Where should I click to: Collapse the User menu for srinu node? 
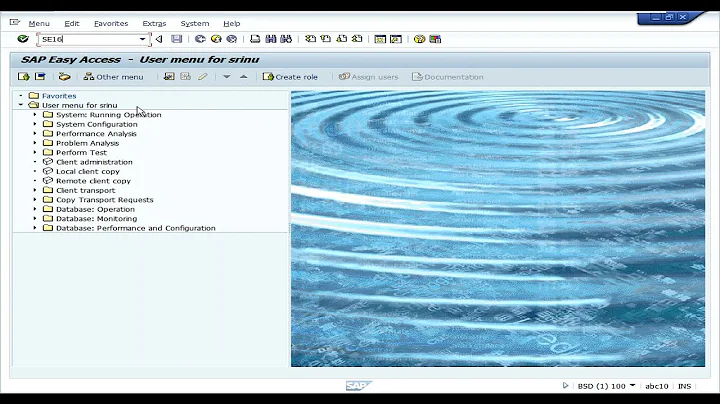21,105
